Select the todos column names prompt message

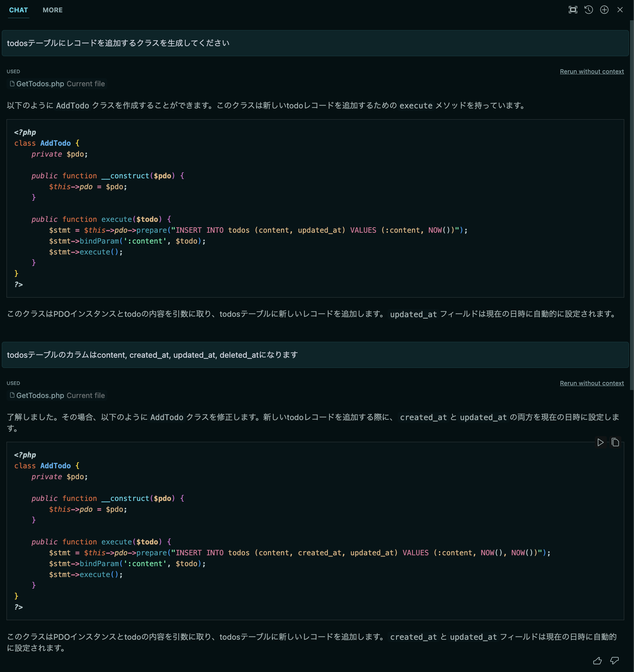[x=315, y=355]
